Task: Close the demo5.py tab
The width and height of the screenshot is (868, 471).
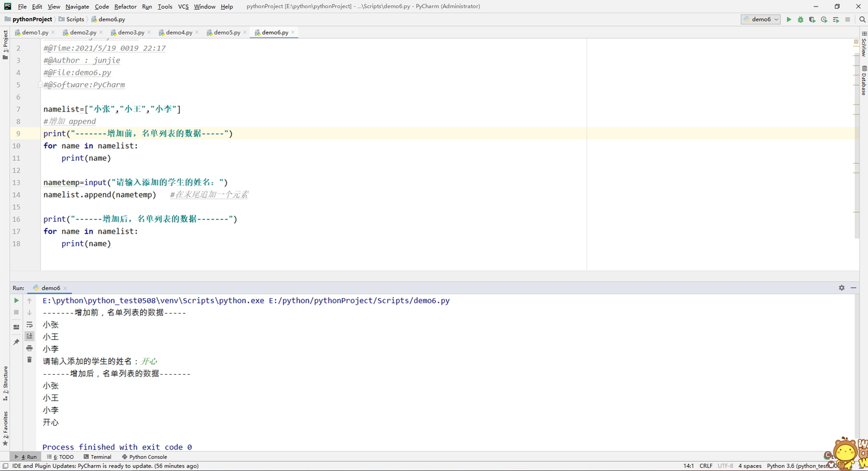Action: pos(245,33)
